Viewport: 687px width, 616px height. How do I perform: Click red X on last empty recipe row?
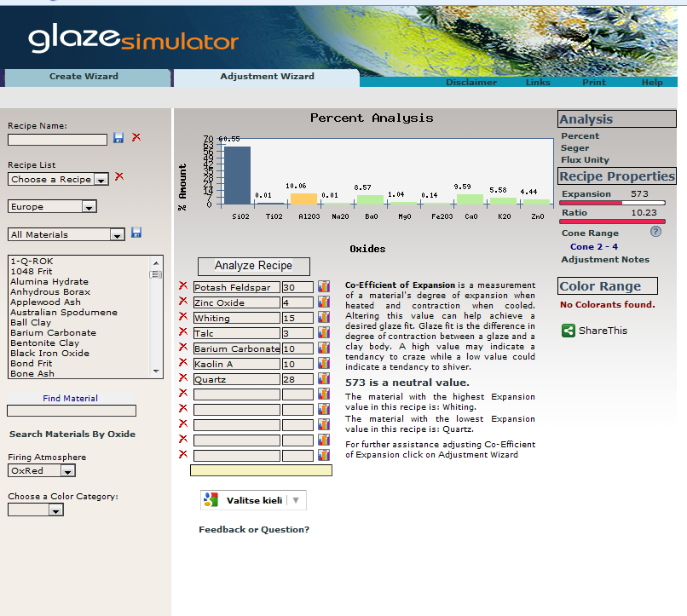click(x=183, y=454)
